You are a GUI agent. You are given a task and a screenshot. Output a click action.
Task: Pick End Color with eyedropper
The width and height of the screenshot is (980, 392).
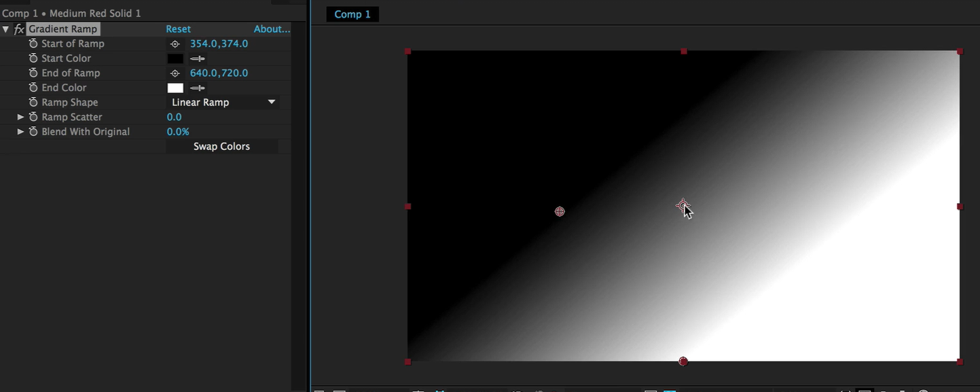(x=198, y=88)
